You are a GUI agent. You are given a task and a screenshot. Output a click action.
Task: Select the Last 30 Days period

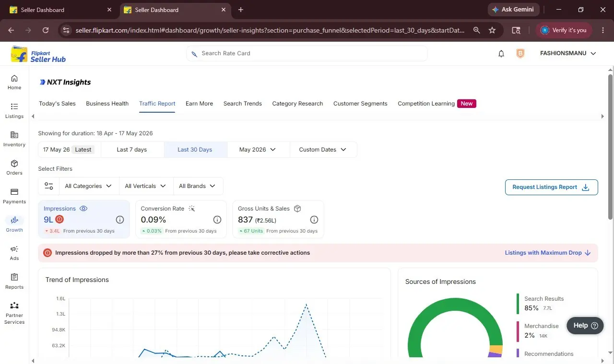(x=195, y=150)
